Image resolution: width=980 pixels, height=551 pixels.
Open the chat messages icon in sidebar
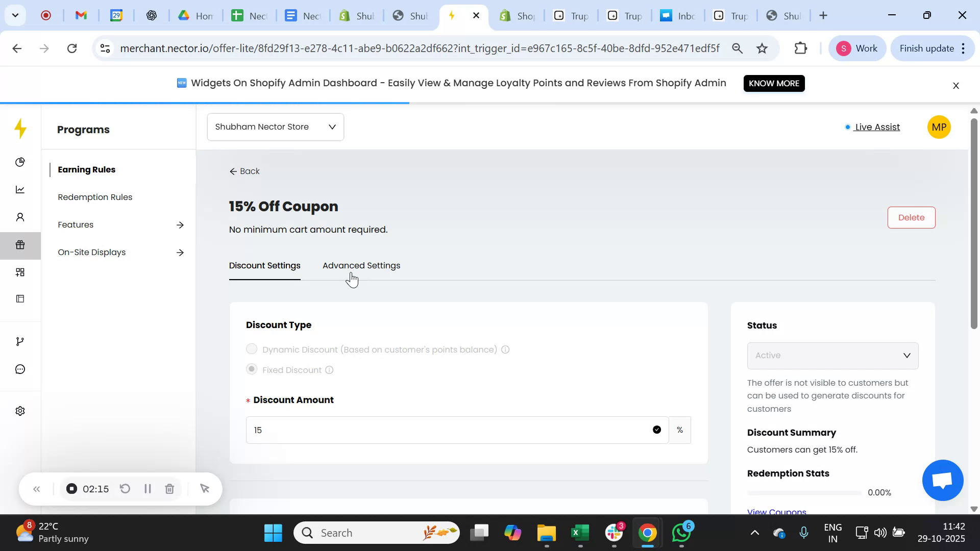(x=20, y=369)
